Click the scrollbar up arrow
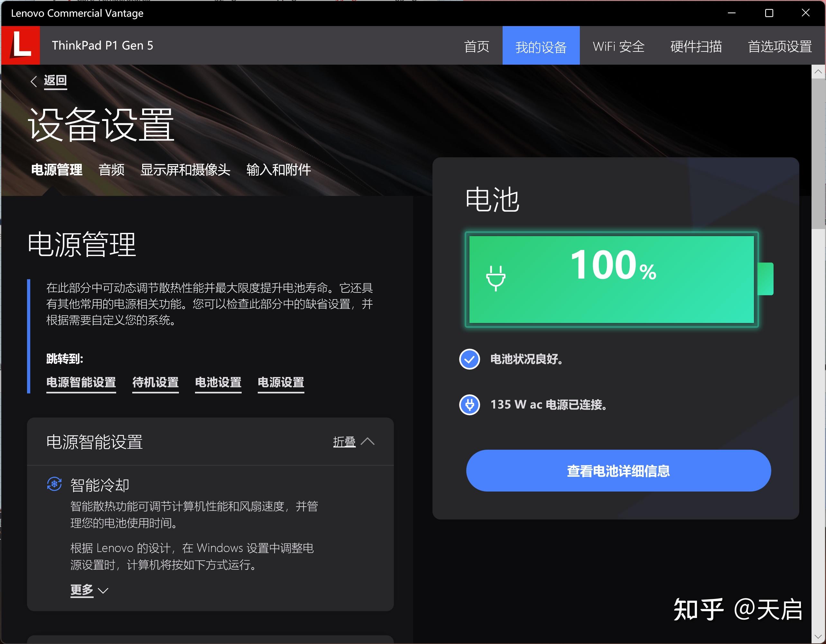 818,71
